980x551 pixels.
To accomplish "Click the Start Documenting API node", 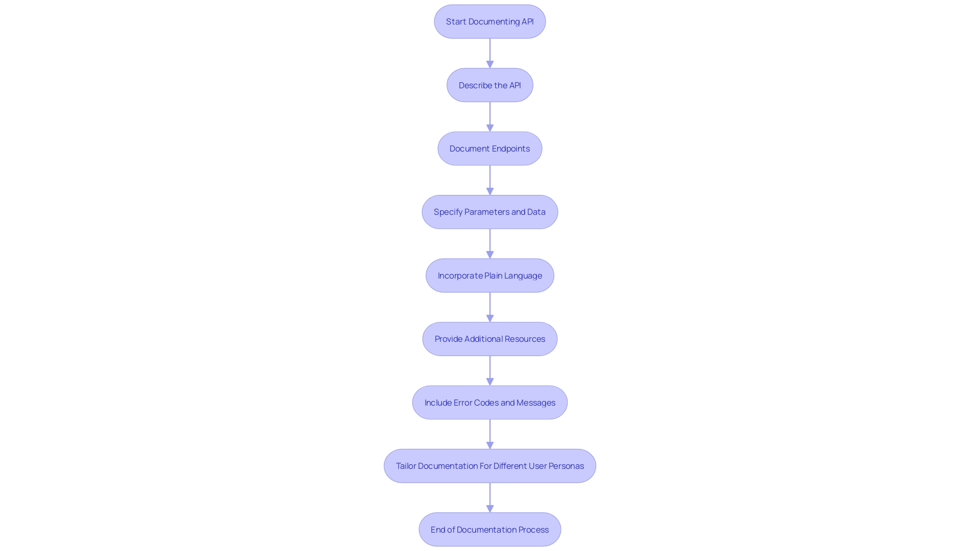I will pos(489,21).
